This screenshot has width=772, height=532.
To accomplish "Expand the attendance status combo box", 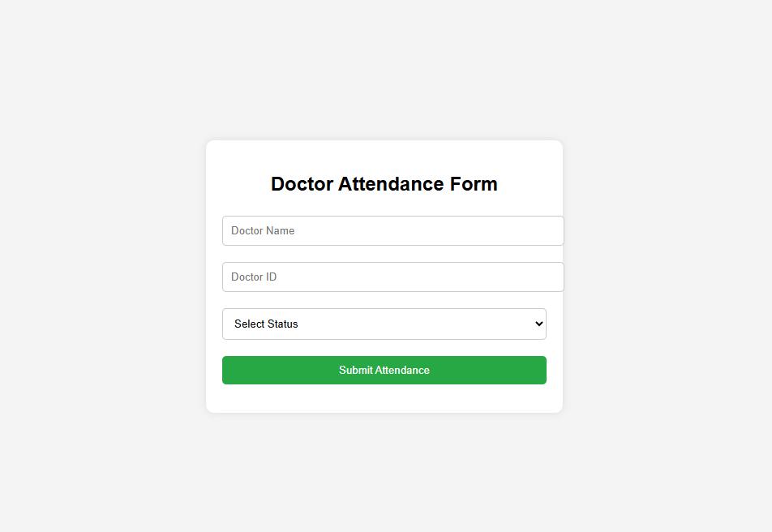I will [x=384, y=324].
